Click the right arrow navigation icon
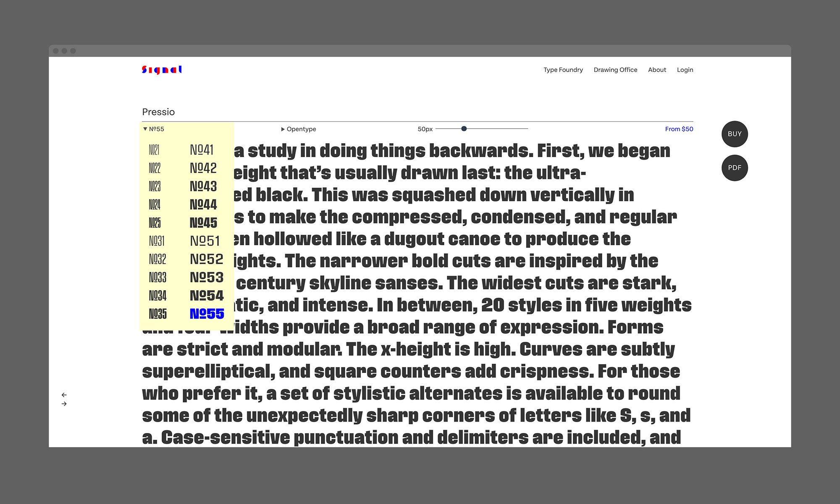The height and width of the screenshot is (504, 840). click(64, 404)
